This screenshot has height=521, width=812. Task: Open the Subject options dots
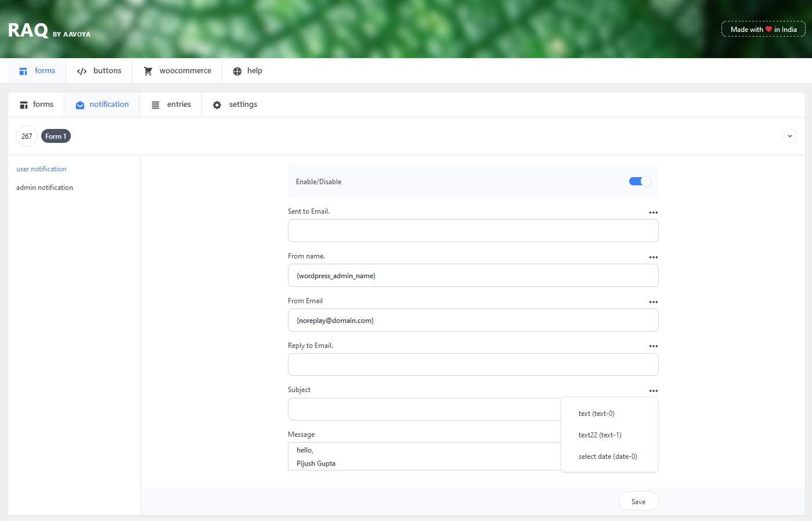click(654, 391)
